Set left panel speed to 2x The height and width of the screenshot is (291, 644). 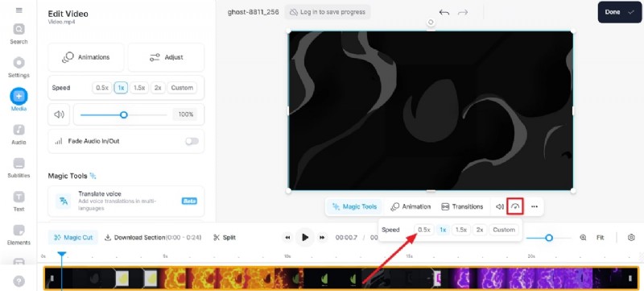[158, 88]
